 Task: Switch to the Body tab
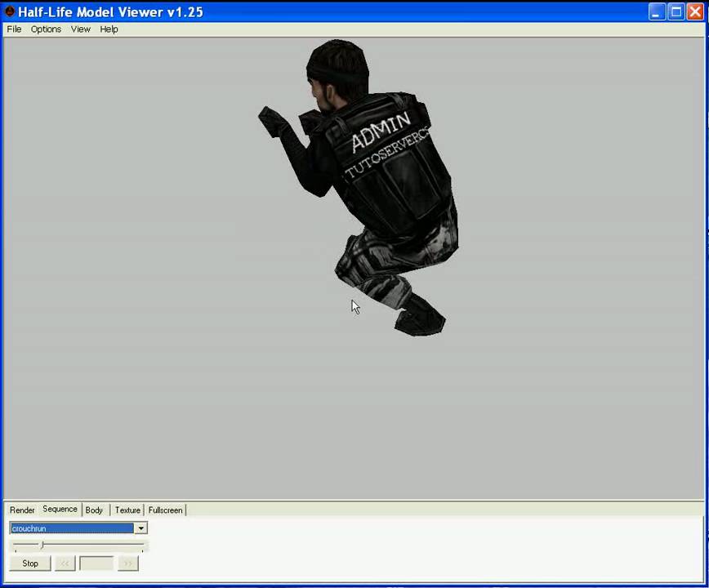pos(94,510)
